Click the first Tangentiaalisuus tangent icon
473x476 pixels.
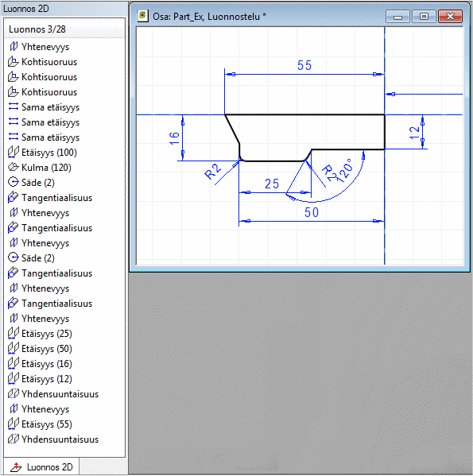pos(13,198)
